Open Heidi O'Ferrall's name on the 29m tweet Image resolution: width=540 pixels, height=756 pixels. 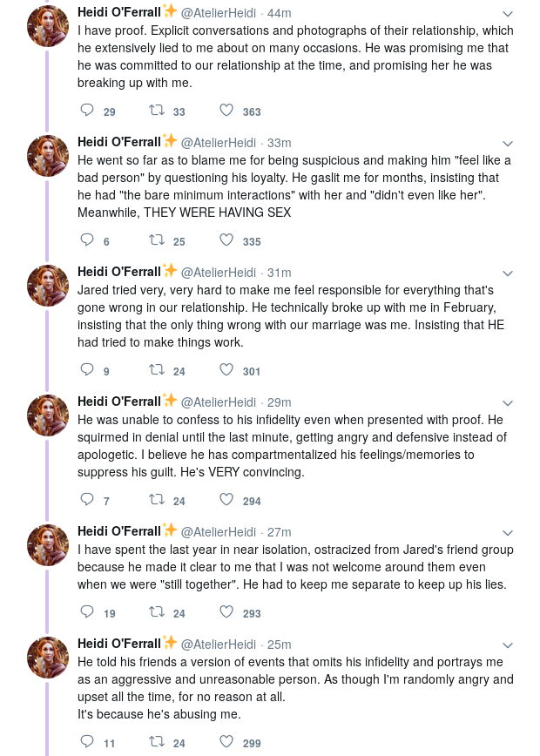119,402
